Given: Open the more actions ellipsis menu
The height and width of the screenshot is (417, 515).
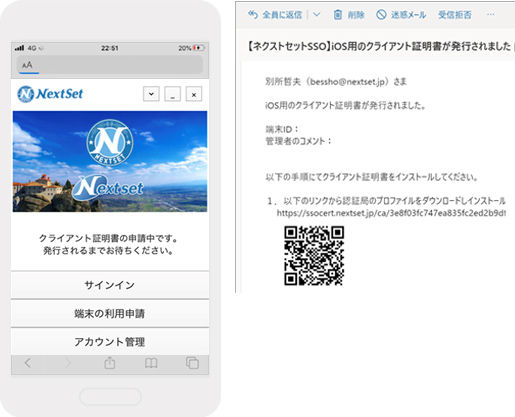Looking at the screenshot, I should 490,14.
